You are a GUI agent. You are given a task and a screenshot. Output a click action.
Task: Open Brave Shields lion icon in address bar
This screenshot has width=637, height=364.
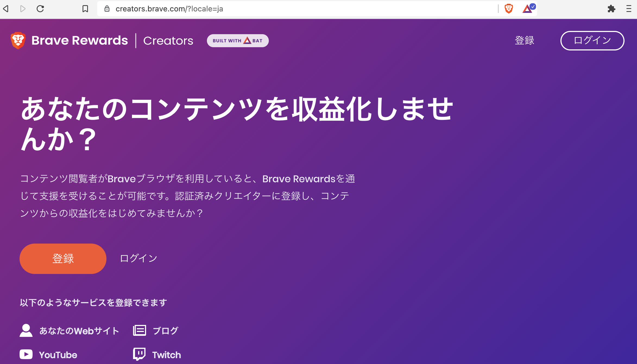tap(509, 9)
